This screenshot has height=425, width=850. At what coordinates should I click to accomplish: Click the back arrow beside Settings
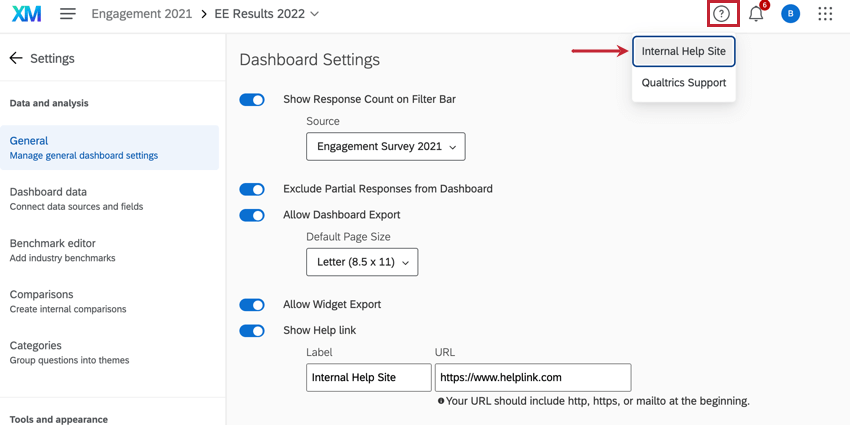pos(16,58)
